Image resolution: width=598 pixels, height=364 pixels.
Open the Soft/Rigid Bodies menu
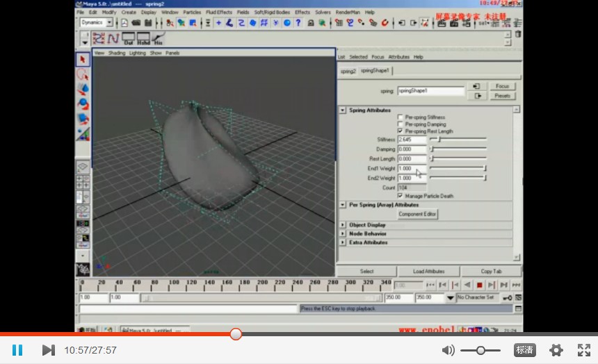click(272, 13)
